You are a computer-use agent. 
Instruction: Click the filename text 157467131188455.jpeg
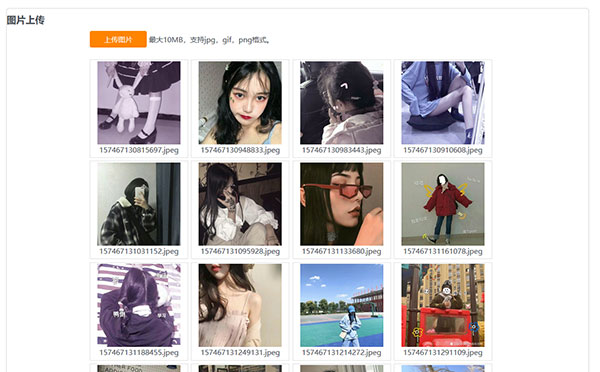139,352
